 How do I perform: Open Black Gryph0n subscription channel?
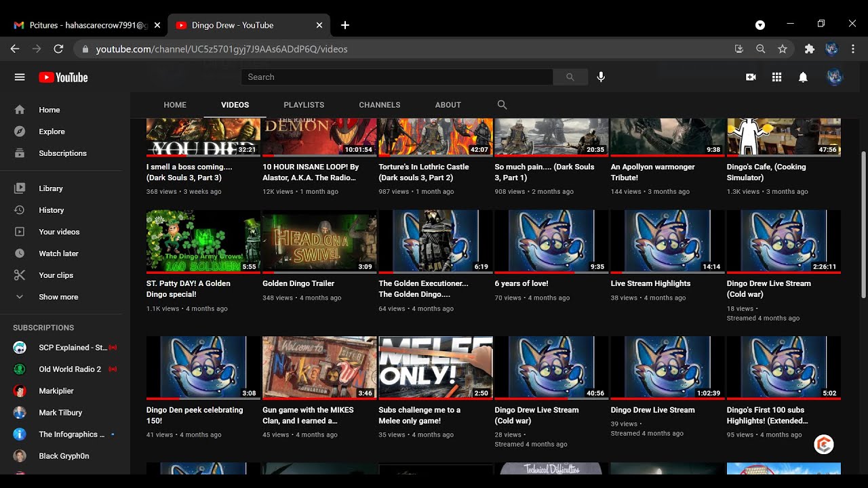click(65, 456)
